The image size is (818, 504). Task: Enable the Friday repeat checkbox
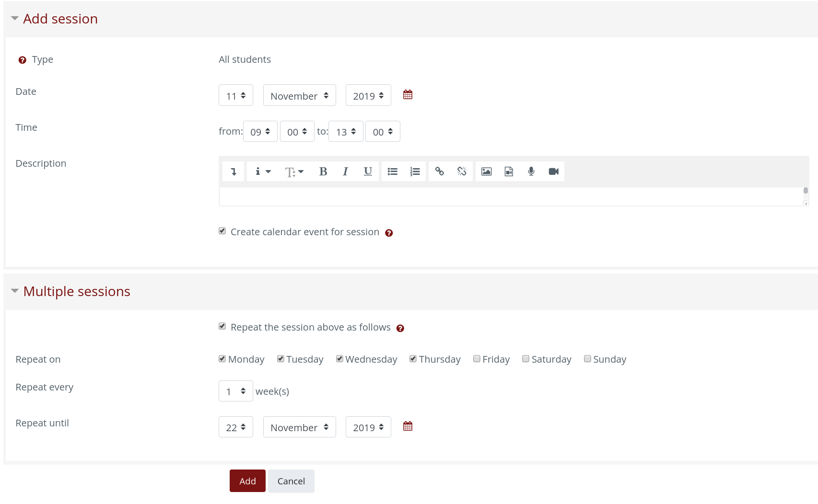tap(477, 359)
